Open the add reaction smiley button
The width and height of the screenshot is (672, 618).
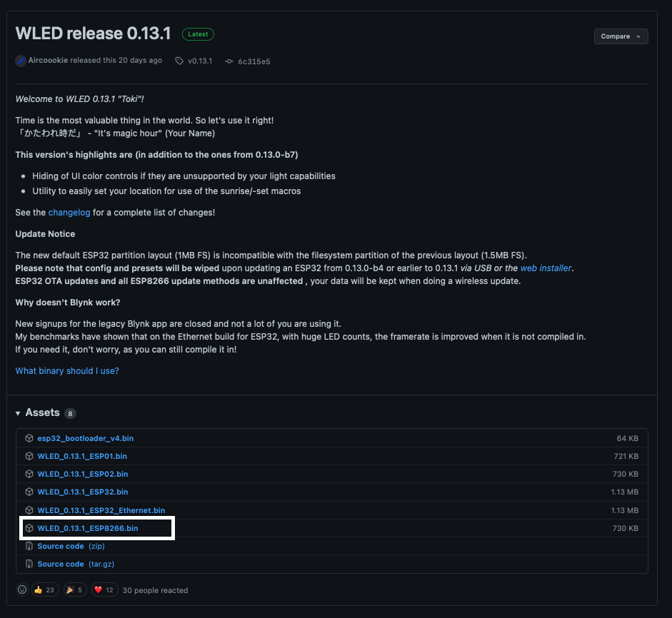pyautogui.click(x=22, y=589)
